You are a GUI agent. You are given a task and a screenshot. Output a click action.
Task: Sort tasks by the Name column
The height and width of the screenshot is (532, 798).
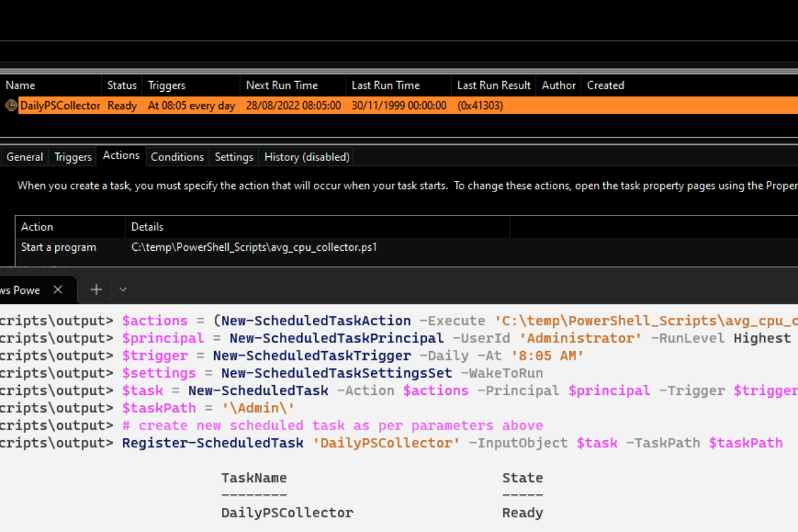coord(19,85)
